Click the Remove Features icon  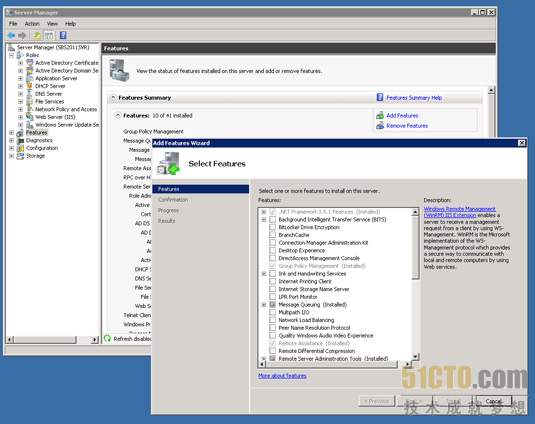click(380, 126)
